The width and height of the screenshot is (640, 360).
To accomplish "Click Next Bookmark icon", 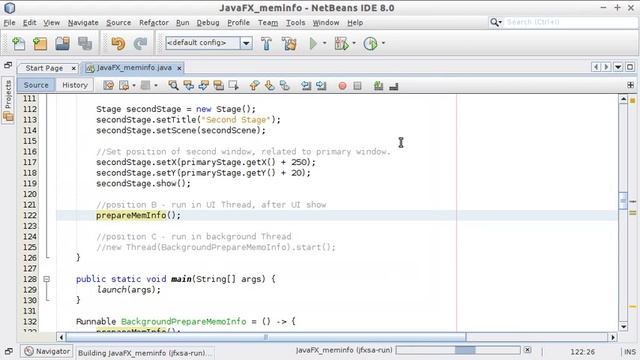I will click(269, 85).
